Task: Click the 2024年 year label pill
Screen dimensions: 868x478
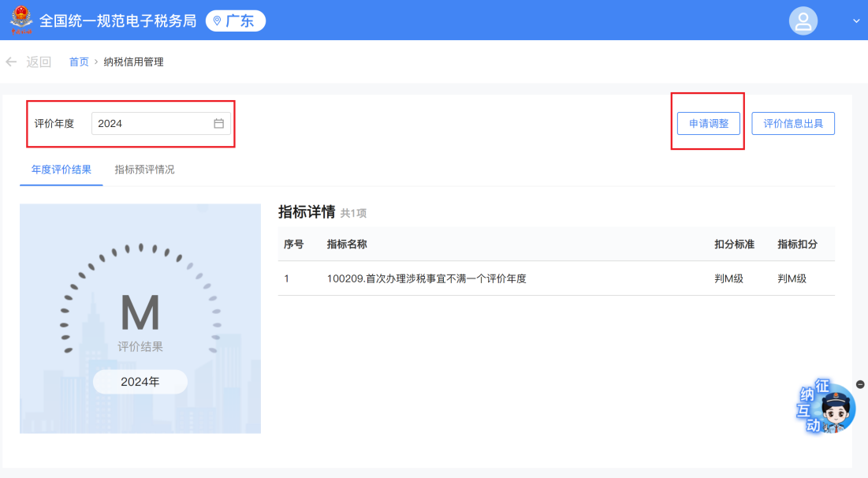Action: [140, 382]
